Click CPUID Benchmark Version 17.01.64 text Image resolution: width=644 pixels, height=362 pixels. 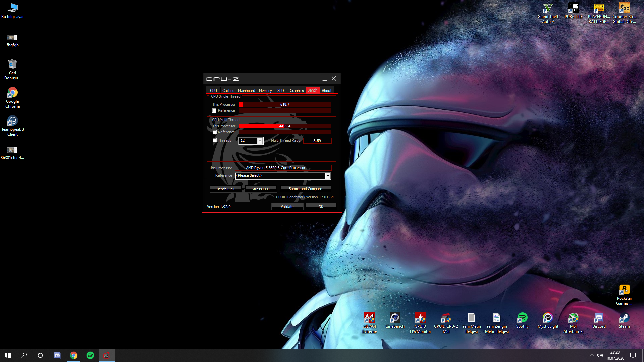pos(305,197)
